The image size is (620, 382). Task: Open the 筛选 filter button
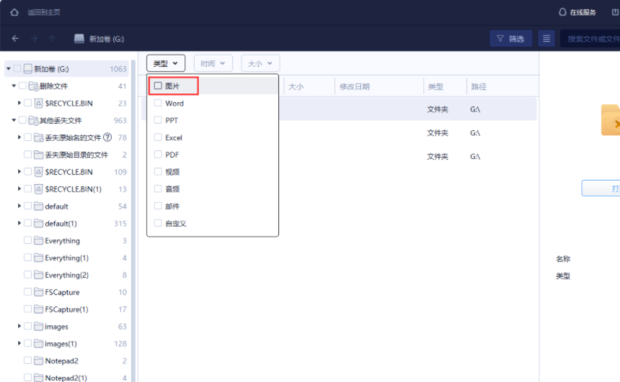[x=511, y=38]
